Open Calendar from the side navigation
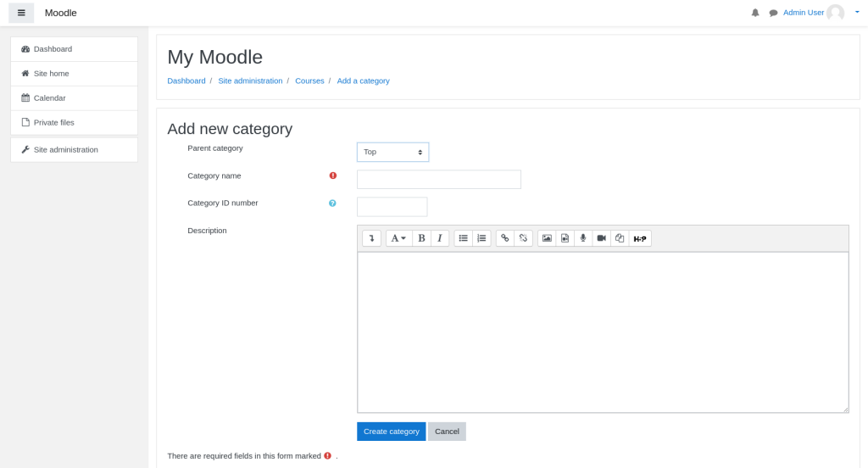 click(x=49, y=97)
